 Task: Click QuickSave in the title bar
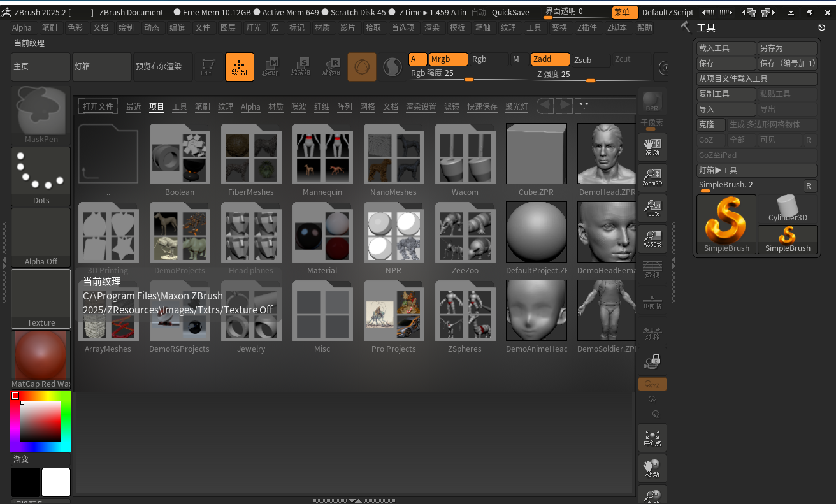[510, 12]
